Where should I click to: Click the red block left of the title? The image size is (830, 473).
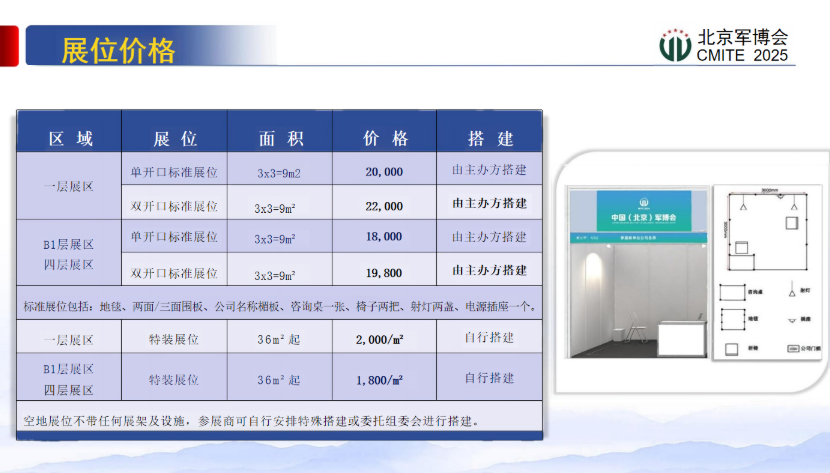(10, 47)
